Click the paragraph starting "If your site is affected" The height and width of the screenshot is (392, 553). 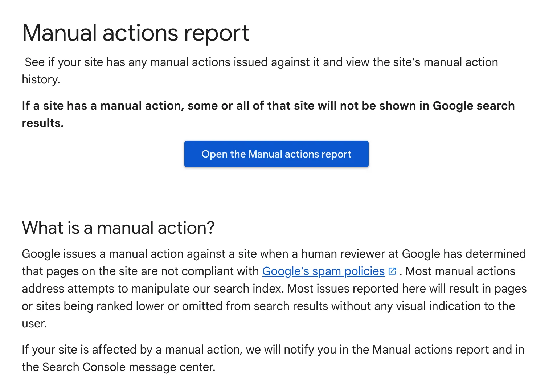(x=273, y=358)
